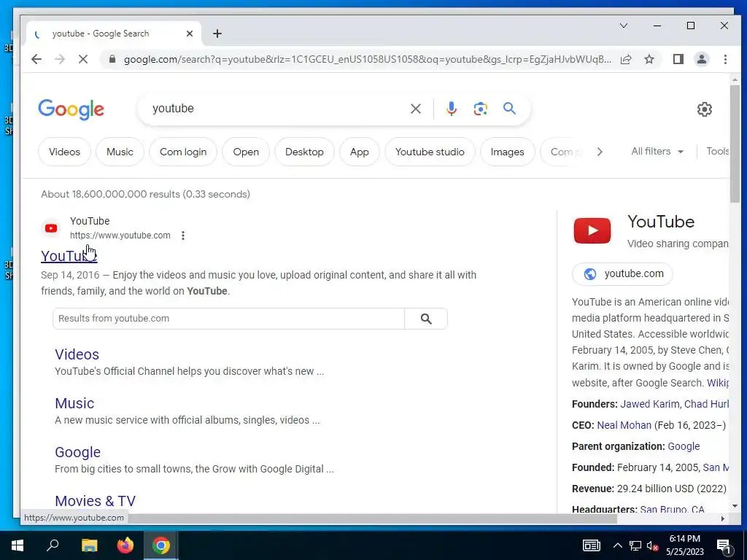Open the network tray icon
Viewport: 747px width, 560px height.
(x=635, y=545)
